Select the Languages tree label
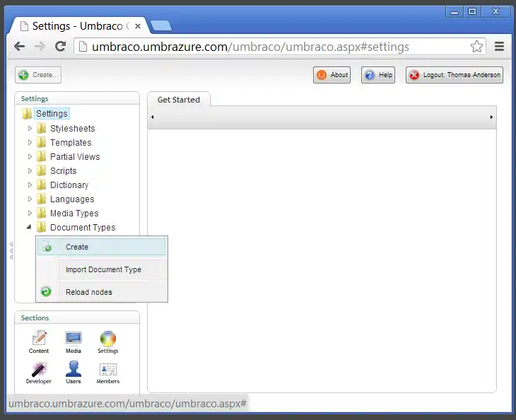Viewport: 516px width, 420px height. pyautogui.click(x=72, y=199)
